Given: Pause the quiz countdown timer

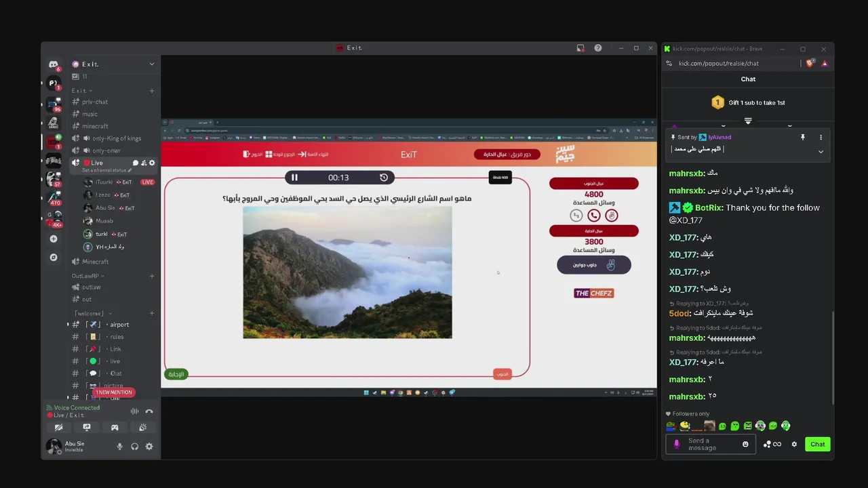Looking at the screenshot, I should [x=294, y=178].
